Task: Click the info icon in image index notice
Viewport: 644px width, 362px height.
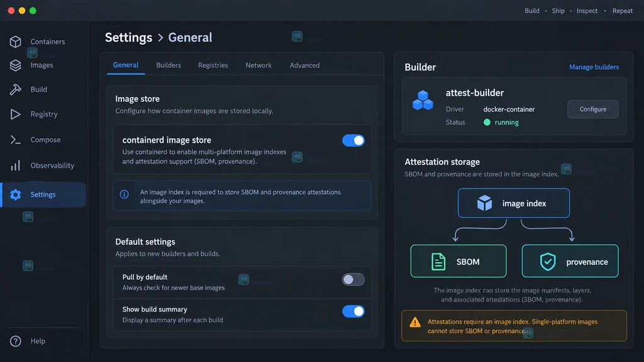Action: point(124,195)
